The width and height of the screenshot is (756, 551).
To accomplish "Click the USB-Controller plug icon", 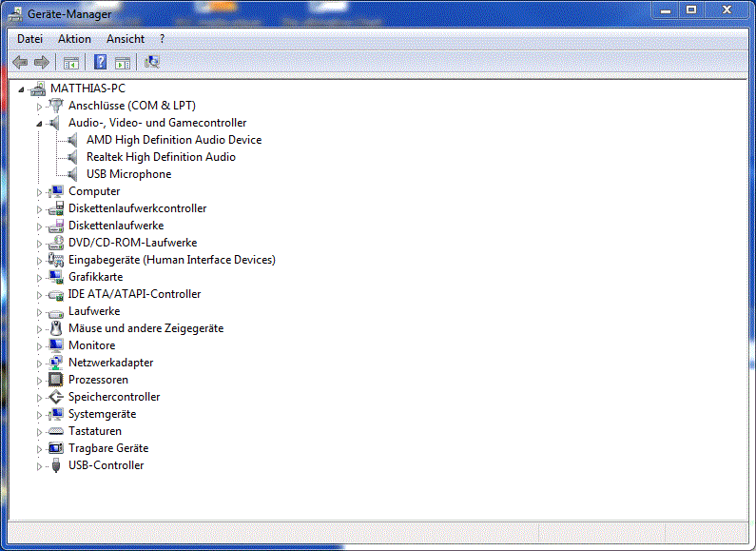I will (56, 465).
